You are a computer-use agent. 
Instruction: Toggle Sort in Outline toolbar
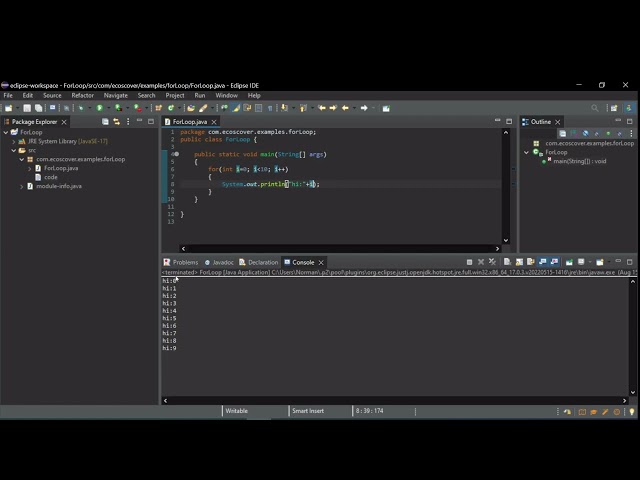click(x=574, y=133)
